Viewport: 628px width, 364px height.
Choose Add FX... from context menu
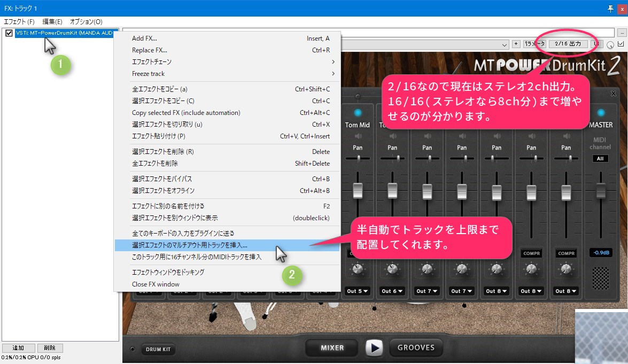[228, 38]
